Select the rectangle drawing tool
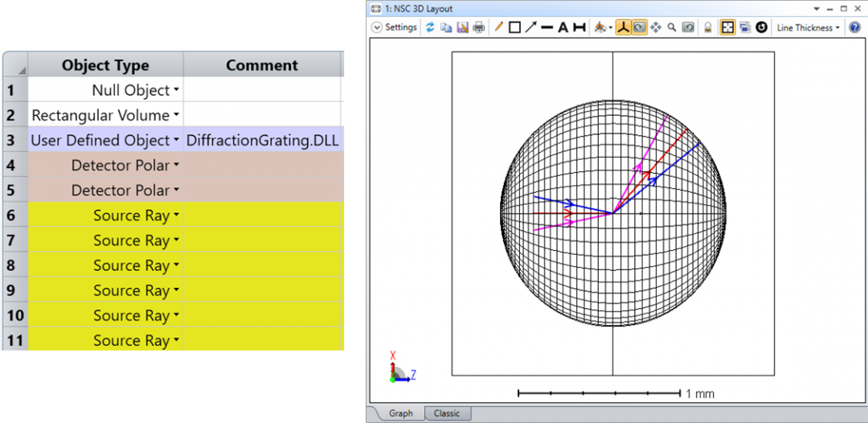868x423 pixels. click(514, 27)
